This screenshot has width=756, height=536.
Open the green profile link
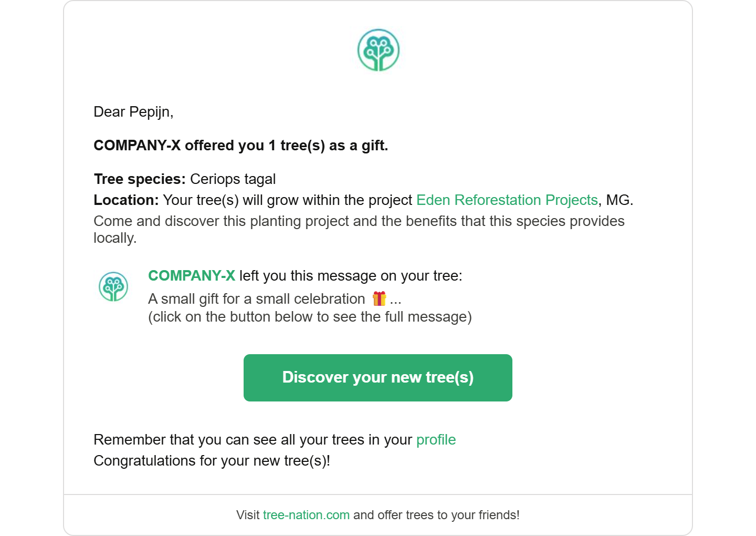436,440
